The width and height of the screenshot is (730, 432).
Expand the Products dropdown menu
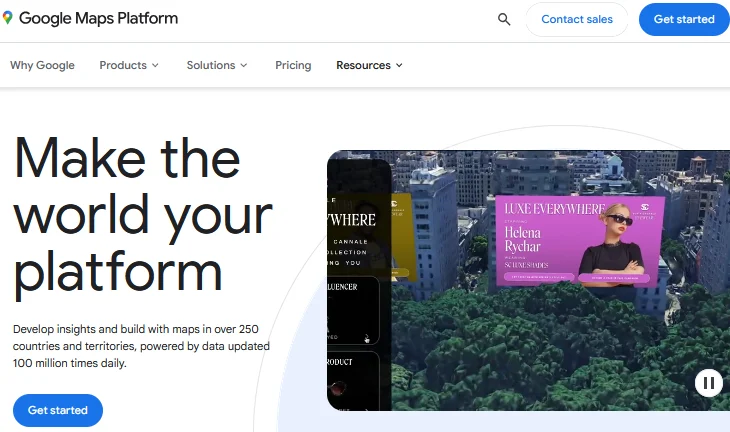(129, 65)
